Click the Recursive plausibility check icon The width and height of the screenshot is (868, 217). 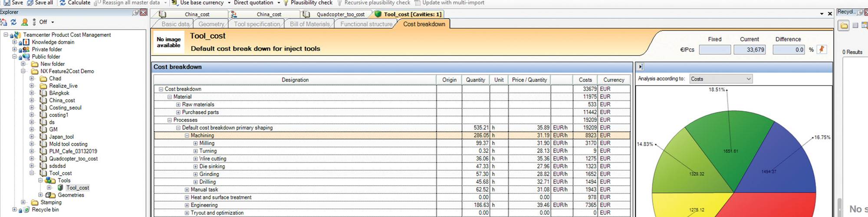pyautogui.click(x=340, y=3)
